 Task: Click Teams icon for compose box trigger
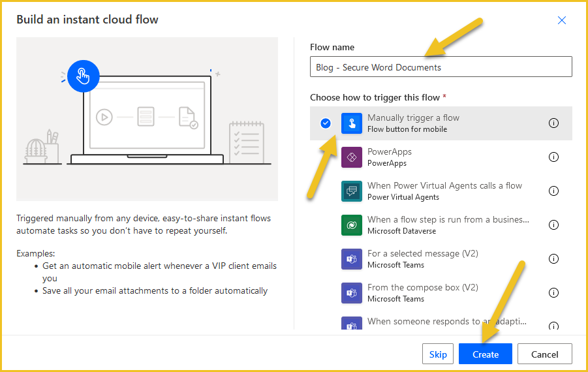coord(352,293)
